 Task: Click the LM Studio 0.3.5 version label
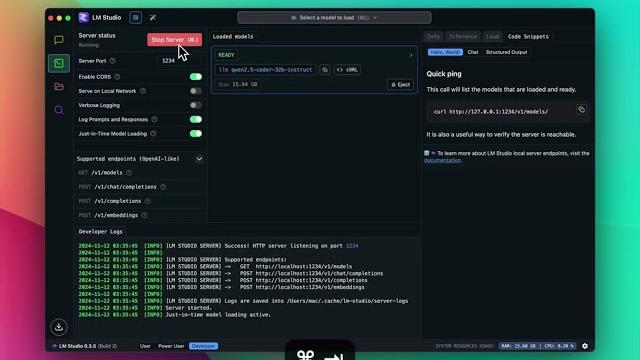pyautogui.click(x=84, y=346)
